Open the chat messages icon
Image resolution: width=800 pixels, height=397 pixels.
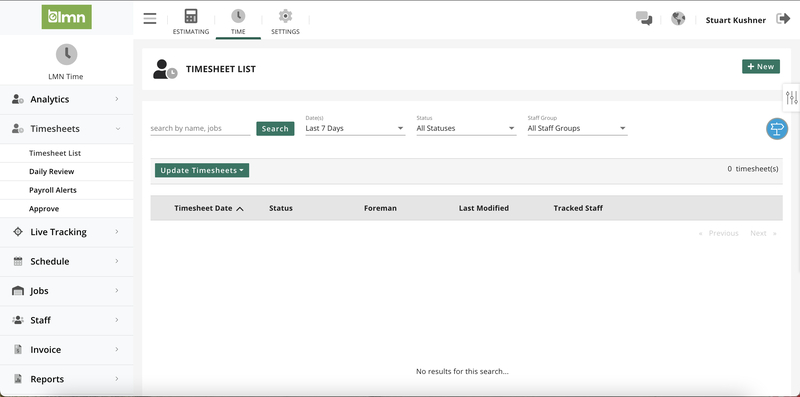[644, 19]
